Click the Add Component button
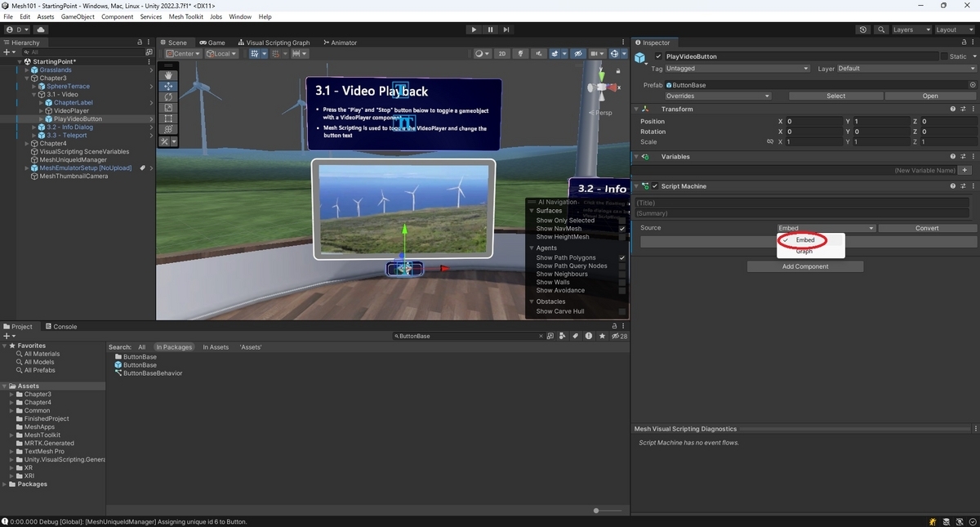 805,266
